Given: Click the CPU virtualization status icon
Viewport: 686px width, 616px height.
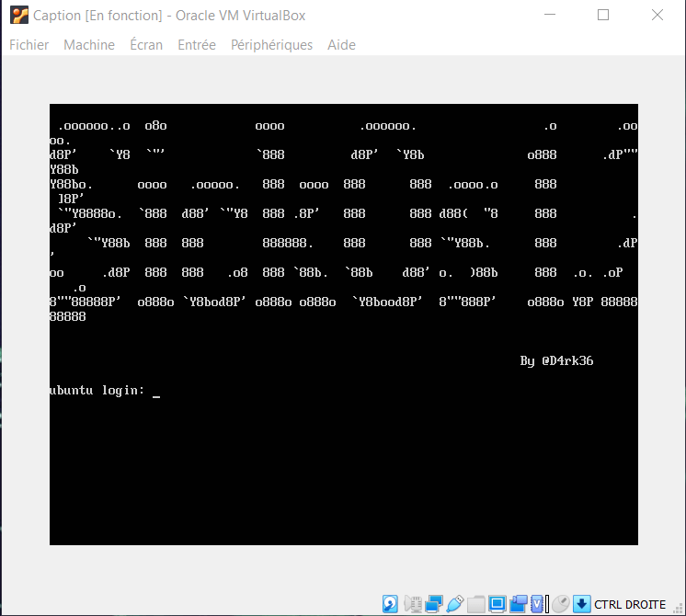Looking at the screenshot, I should click(537, 604).
